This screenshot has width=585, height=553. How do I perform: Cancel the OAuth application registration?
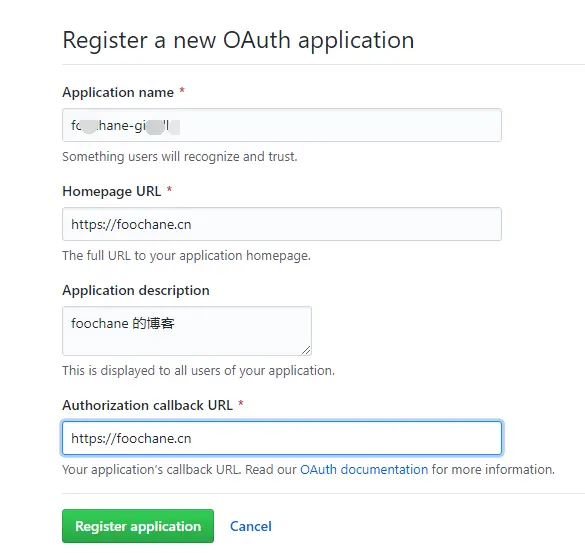point(251,526)
